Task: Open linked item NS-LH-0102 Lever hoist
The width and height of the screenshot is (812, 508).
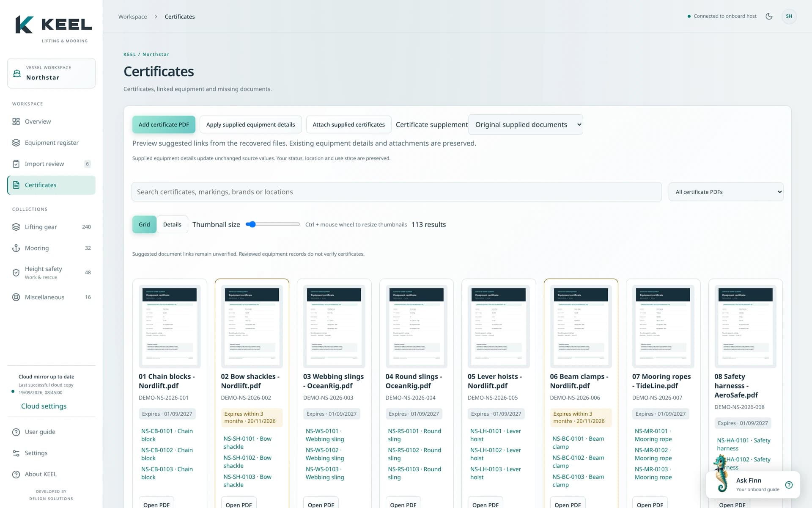Action: point(496,454)
